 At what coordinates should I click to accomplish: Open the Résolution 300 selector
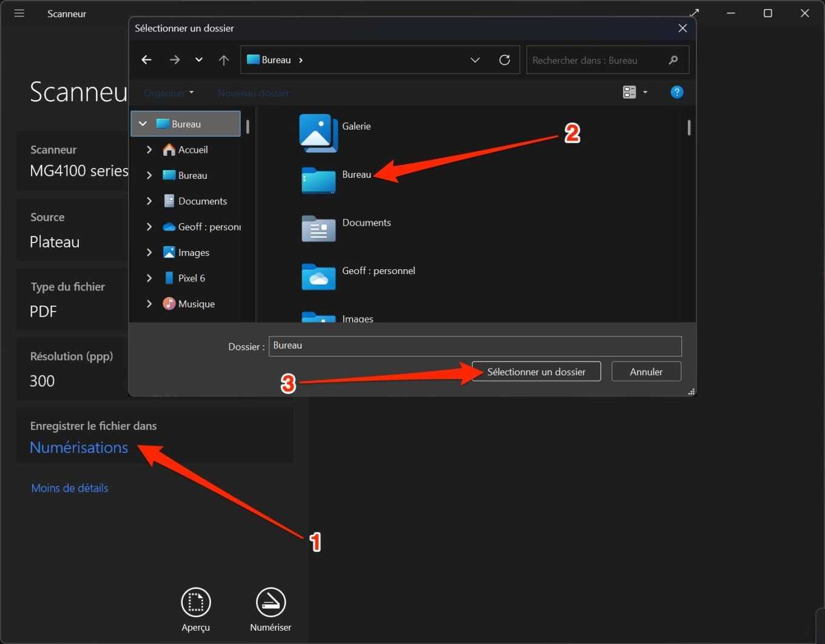pos(72,369)
